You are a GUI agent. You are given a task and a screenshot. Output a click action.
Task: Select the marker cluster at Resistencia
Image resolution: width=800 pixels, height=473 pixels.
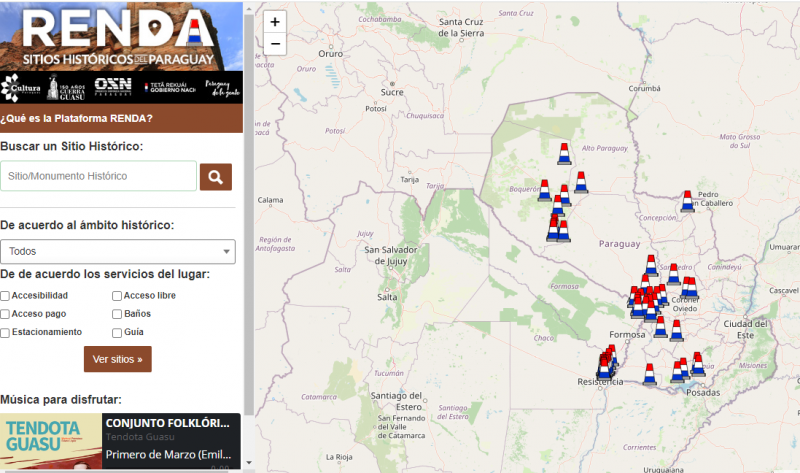pyautogui.click(x=606, y=363)
